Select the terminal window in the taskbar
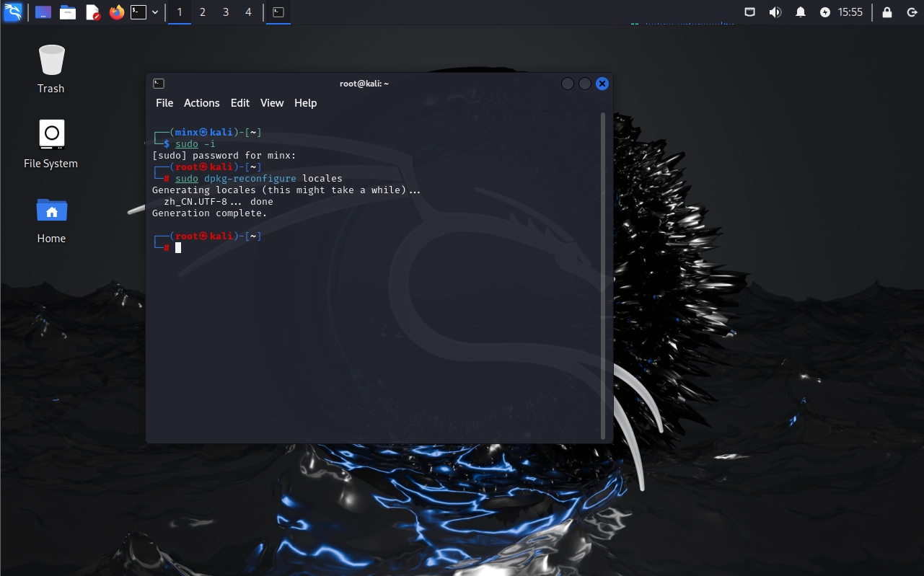 tap(278, 12)
